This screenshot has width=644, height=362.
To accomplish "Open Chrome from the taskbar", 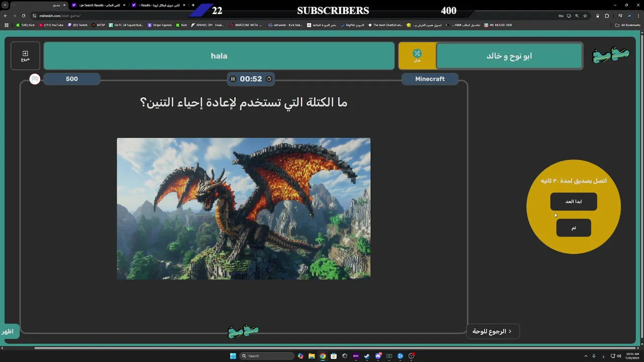I will 323,356.
